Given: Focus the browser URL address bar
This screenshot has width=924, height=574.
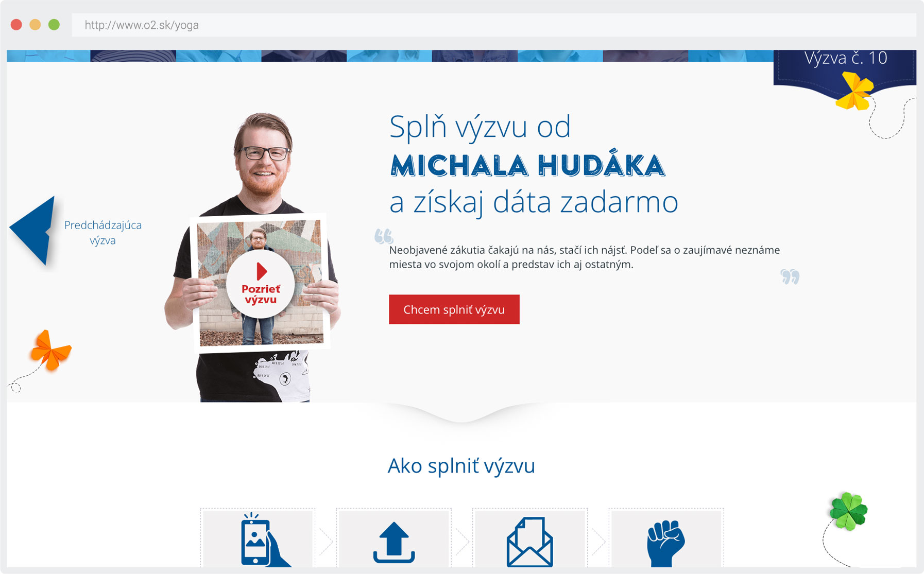Looking at the screenshot, I should (x=493, y=25).
